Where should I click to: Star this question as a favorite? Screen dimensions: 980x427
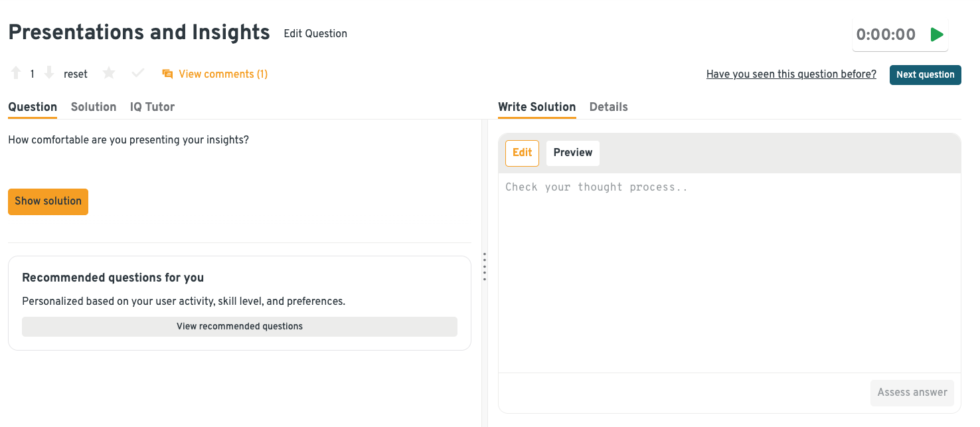[108, 73]
